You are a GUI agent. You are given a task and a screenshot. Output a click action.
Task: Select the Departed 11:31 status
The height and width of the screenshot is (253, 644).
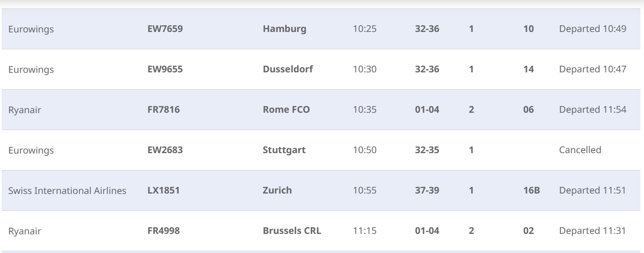pos(593,231)
